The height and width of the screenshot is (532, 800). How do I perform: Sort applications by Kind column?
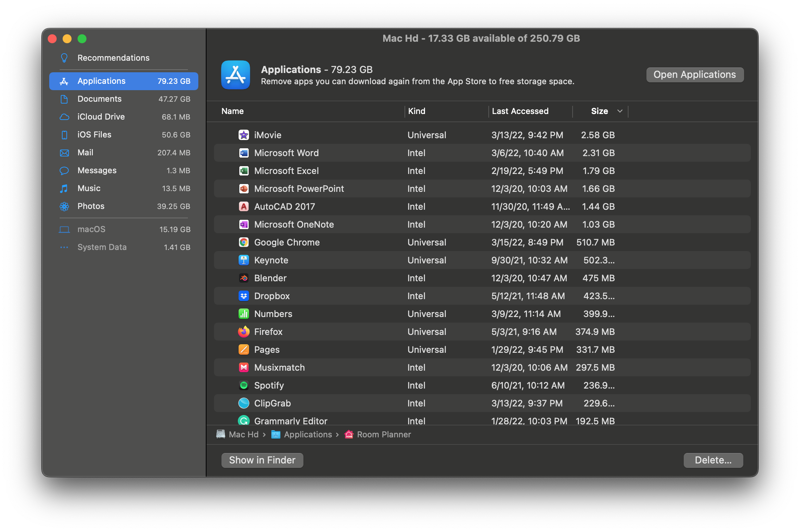[x=416, y=111]
